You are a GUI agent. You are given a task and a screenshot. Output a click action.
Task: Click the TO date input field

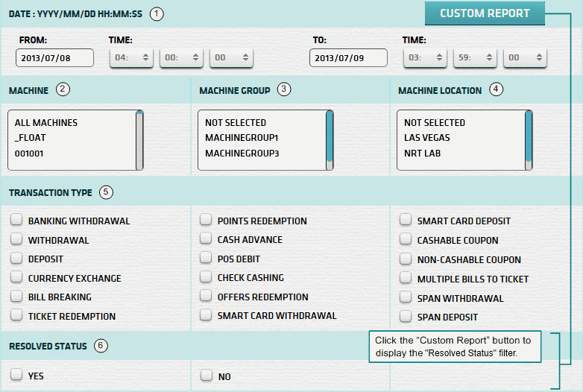(x=348, y=58)
